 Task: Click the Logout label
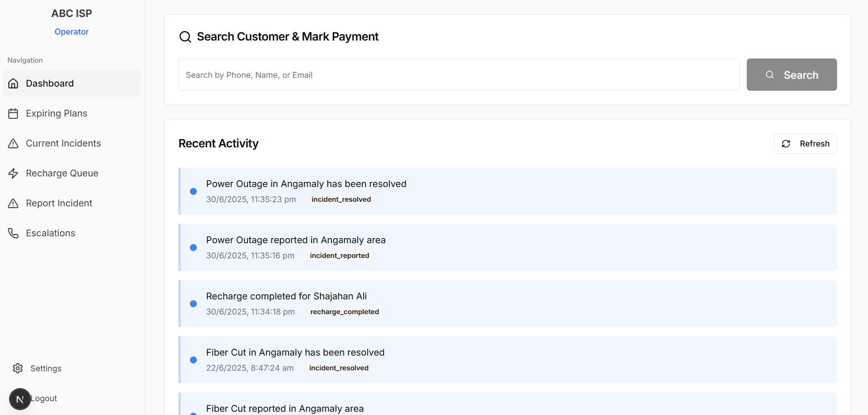(x=44, y=398)
